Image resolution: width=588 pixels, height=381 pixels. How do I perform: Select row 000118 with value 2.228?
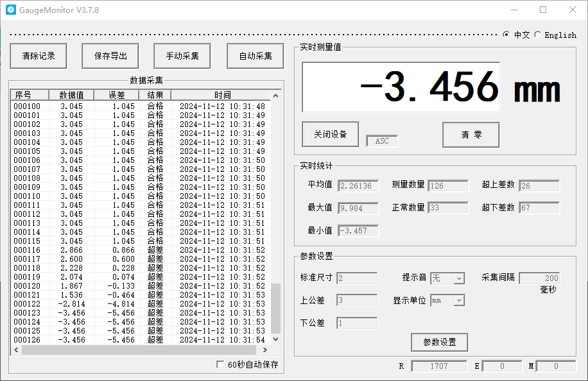pos(139,268)
